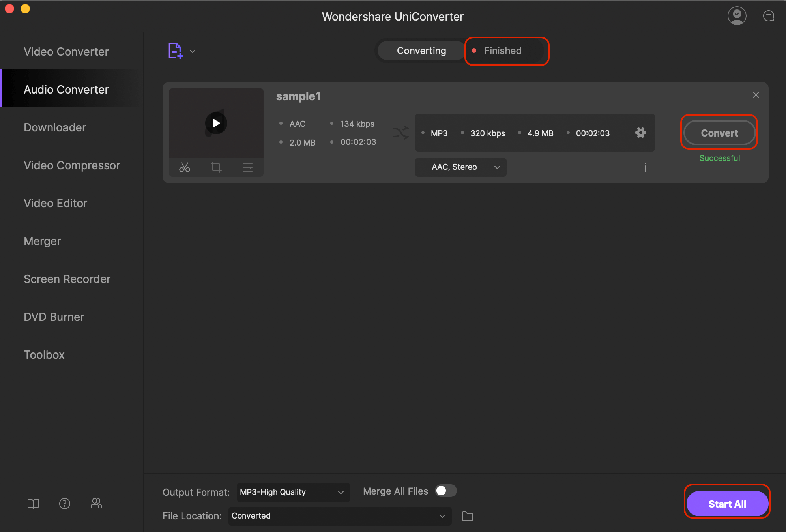Click the folder icon beside File Location
Viewport: 786px width, 532px height.
(470, 515)
